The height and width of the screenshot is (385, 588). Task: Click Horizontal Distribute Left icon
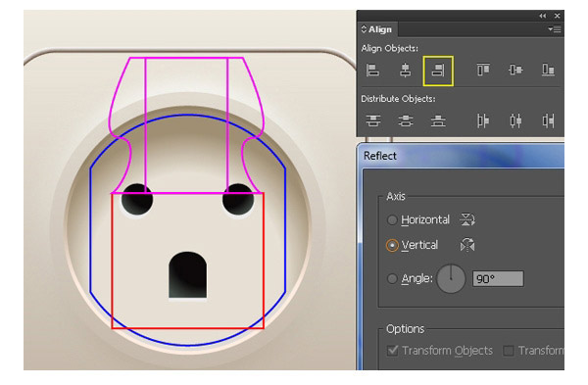482,120
